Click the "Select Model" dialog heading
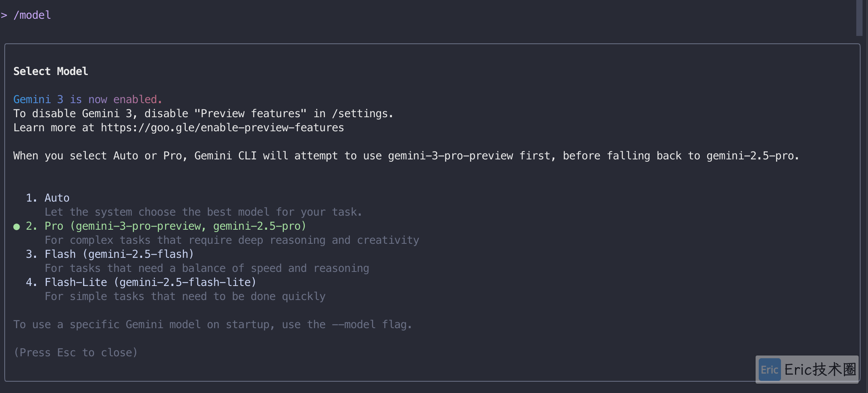 point(50,71)
